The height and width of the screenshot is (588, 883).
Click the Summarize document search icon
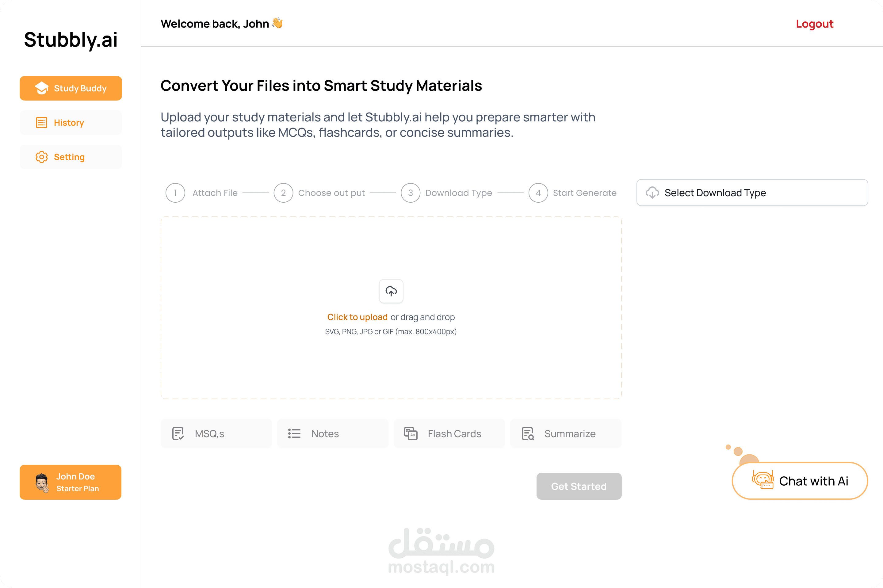click(528, 433)
